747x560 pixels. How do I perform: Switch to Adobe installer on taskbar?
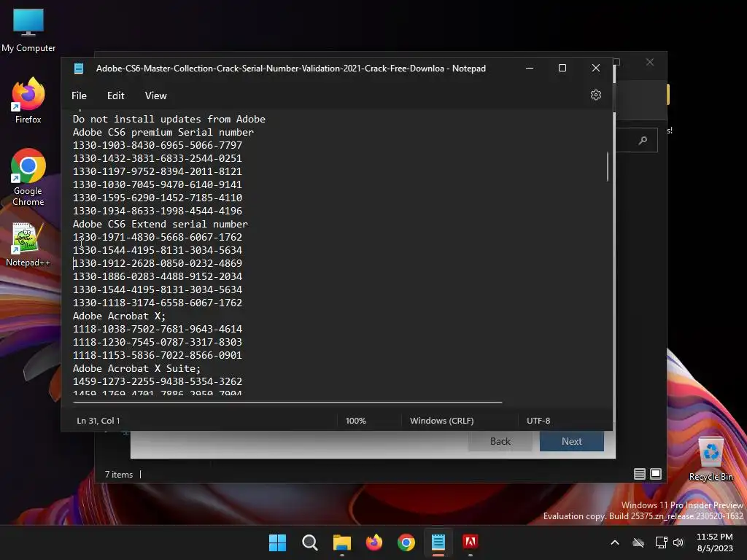(x=471, y=542)
